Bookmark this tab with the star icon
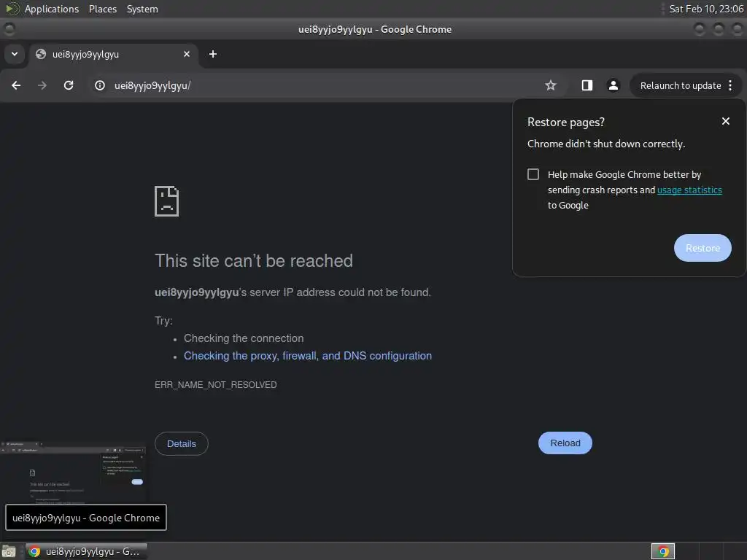The image size is (747, 560). pyautogui.click(x=550, y=85)
